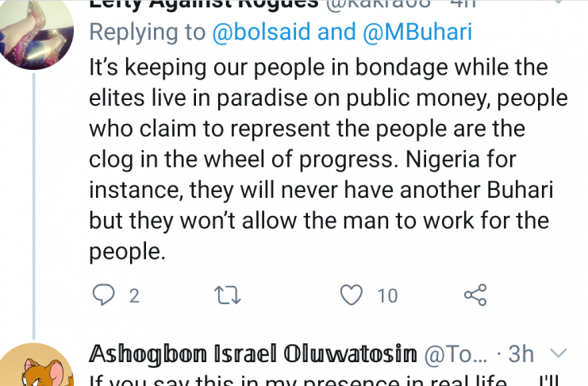Viewport: 588px width, 386px height.
Task: Retweet the tweet about elites
Action: (x=227, y=295)
